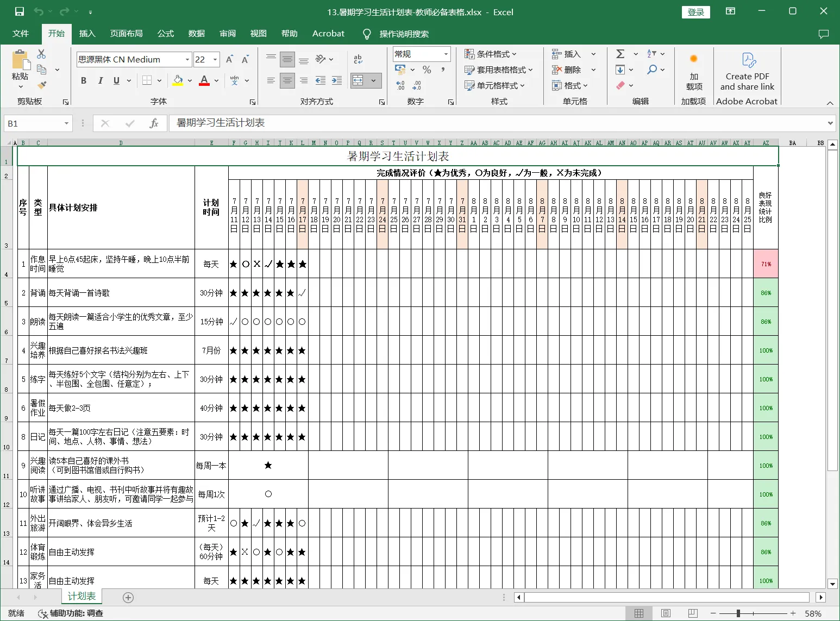Decrease decimal places
This screenshot has height=621, width=840.
click(417, 85)
